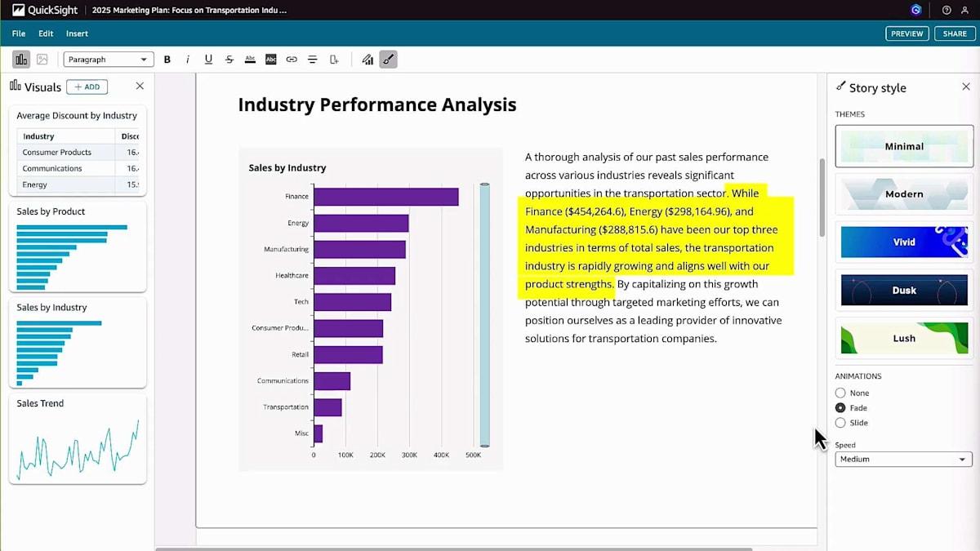This screenshot has width=980, height=551.
Task: Click the Finance bar in chart
Action: pyautogui.click(x=385, y=197)
